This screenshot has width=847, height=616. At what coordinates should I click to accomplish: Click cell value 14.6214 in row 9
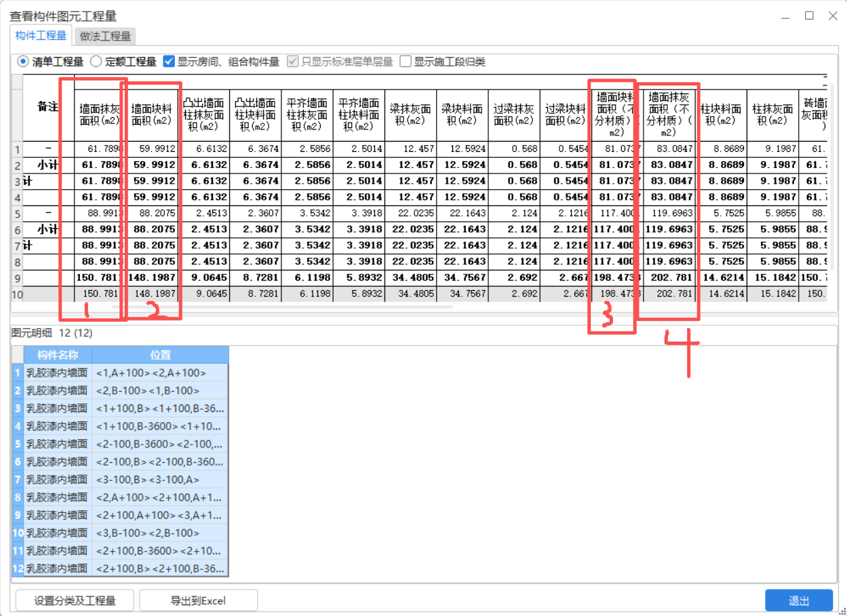click(x=722, y=278)
